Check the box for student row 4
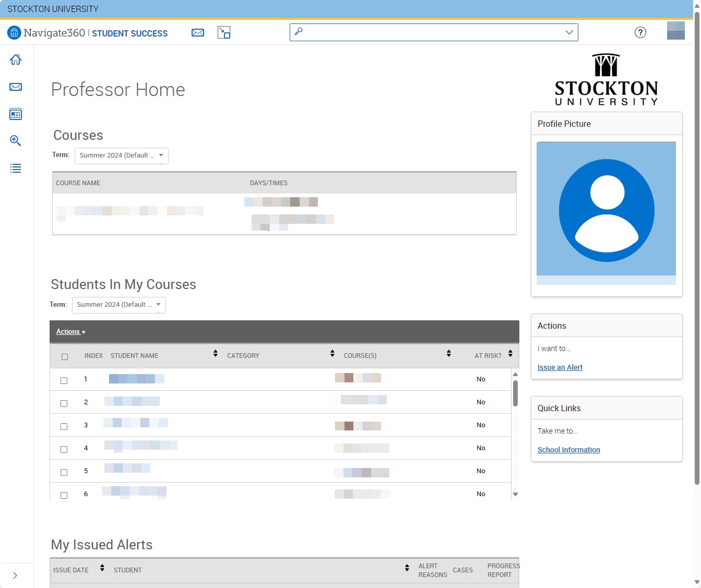 pyautogui.click(x=64, y=449)
